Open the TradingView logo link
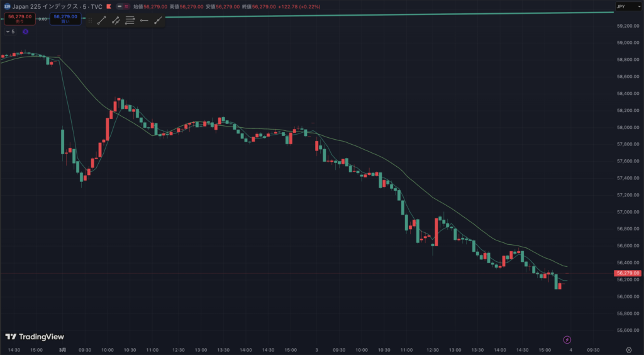644x355 pixels. point(35,337)
